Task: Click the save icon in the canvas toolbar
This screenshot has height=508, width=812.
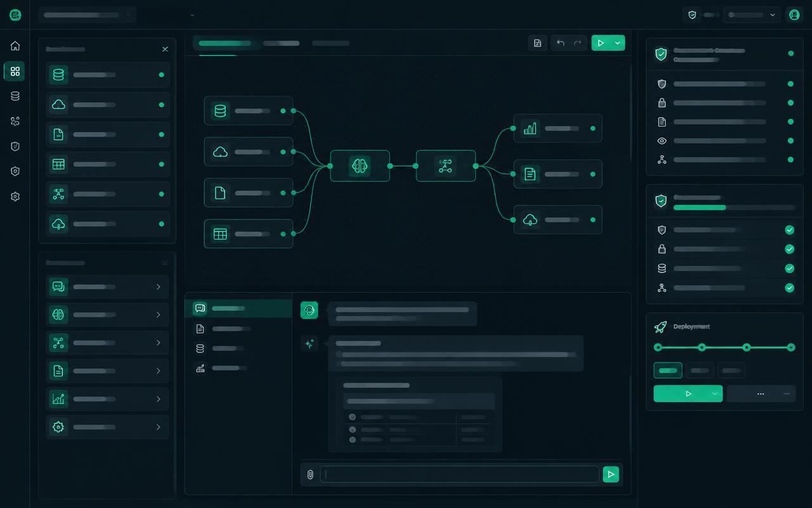Action: click(537, 43)
